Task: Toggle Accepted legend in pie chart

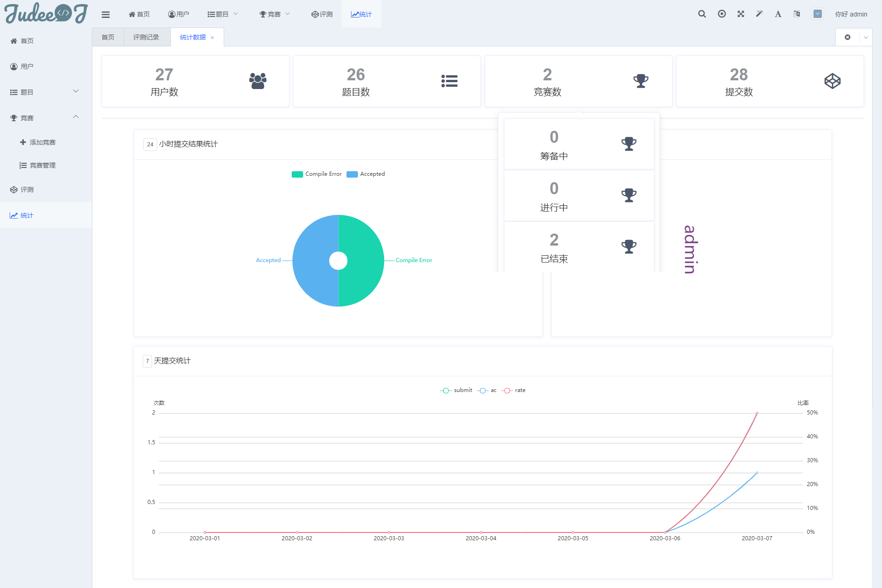Action: click(366, 174)
